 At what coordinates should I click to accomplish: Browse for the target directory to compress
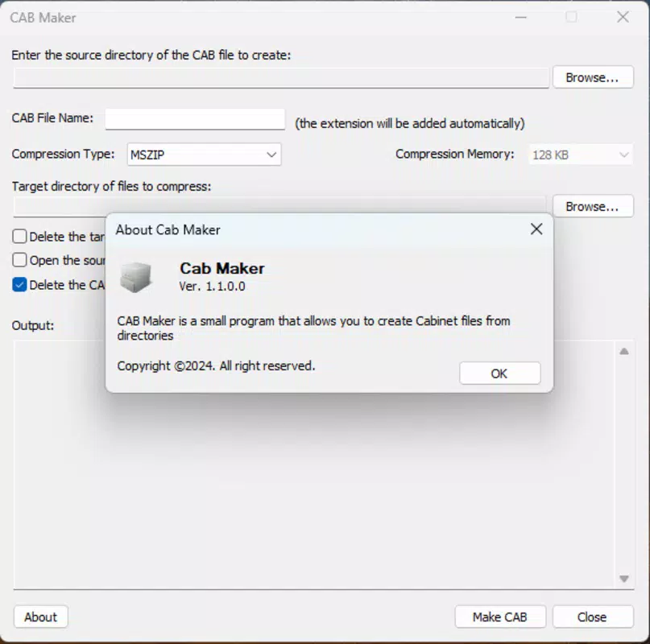coord(593,206)
